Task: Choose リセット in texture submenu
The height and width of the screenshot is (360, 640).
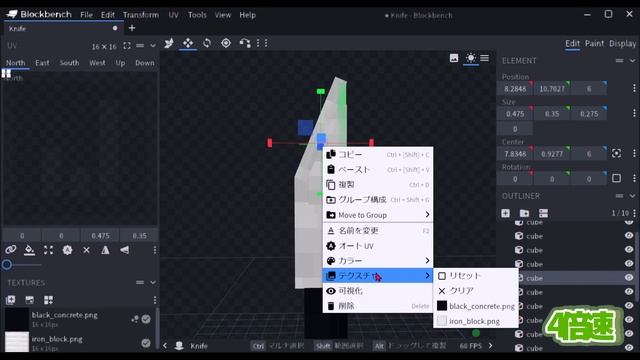Action: (x=476, y=276)
